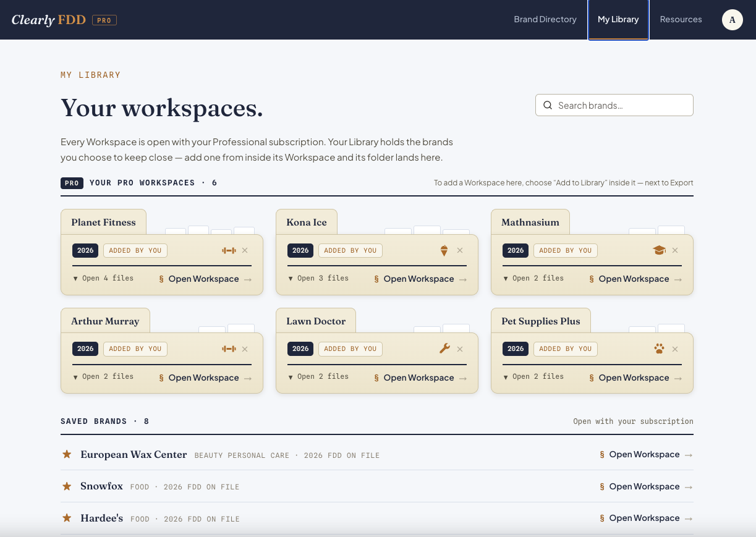Click the Planet Fitness folder tab

point(103,222)
